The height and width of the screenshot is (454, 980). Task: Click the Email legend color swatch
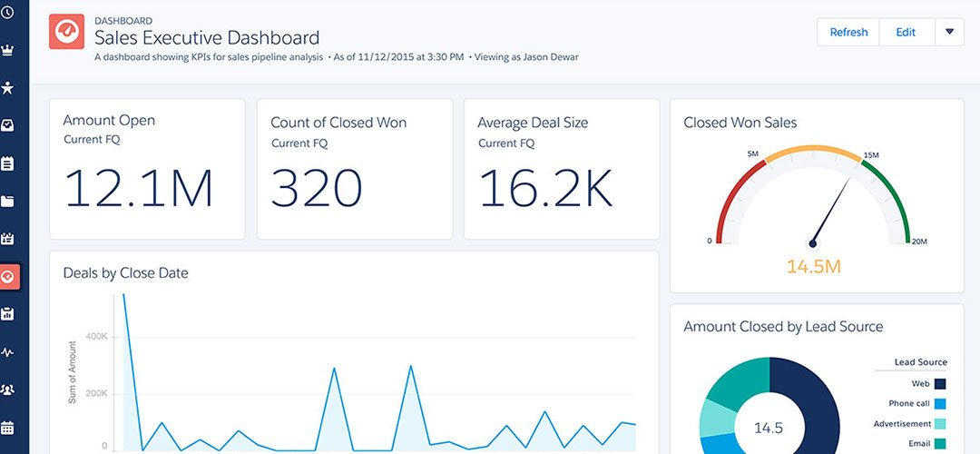coord(941,443)
